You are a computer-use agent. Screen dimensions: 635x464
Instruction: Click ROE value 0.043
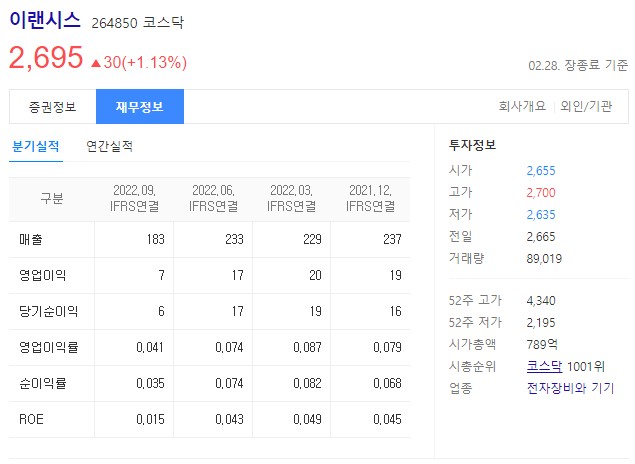coord(230,419)
